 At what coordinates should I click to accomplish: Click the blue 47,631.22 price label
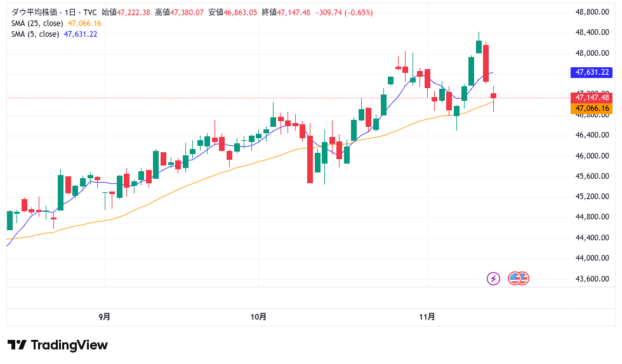tap(592, 72)
